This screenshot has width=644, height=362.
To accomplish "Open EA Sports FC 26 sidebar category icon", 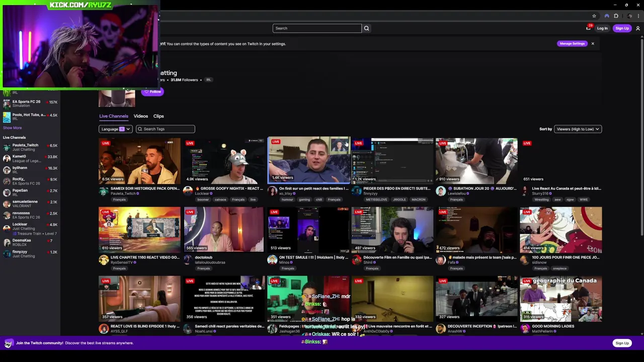I will tap(7, 104).
